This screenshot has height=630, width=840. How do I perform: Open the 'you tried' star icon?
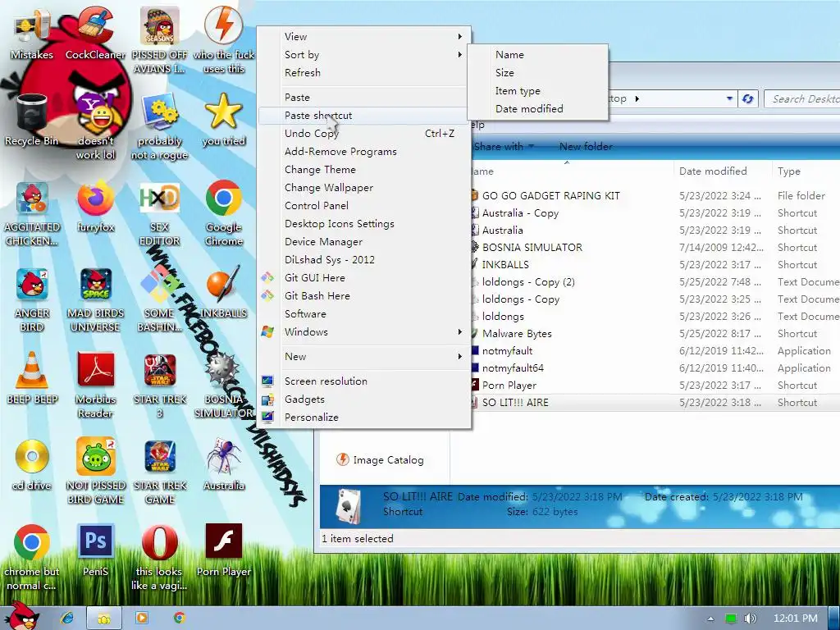click(223, 120)
